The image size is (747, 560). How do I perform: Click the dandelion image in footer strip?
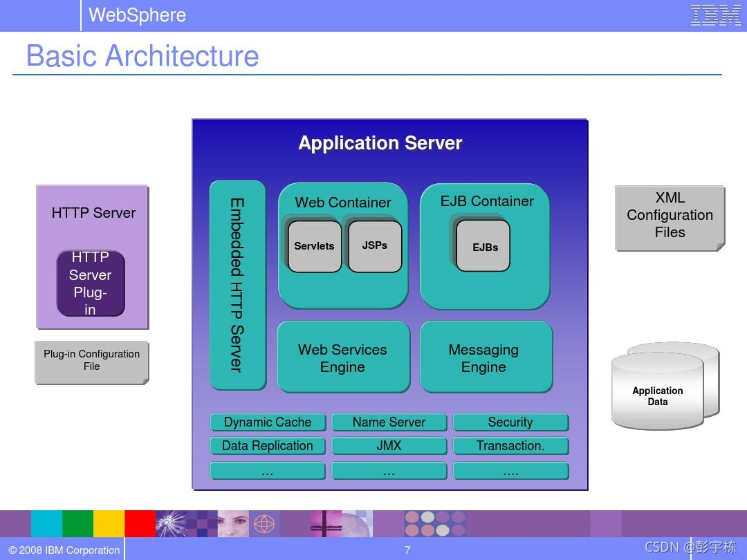pos(171,524)
